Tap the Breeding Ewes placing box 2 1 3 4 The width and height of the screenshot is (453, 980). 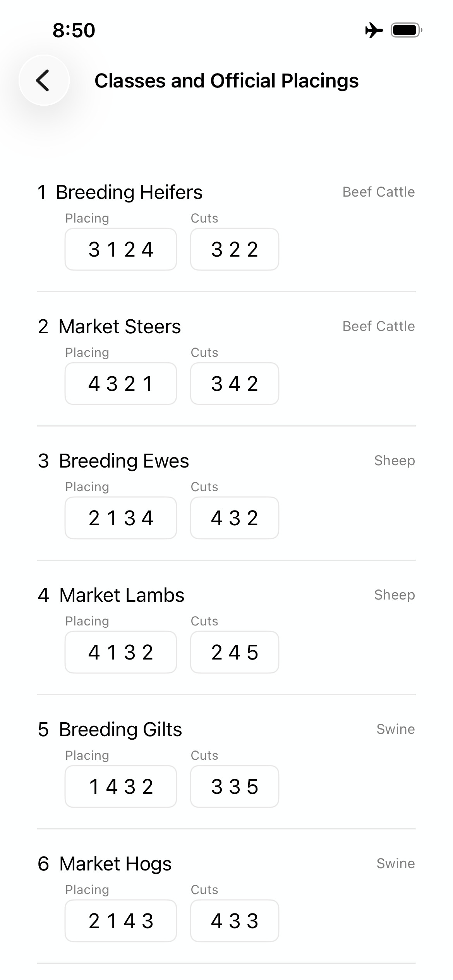click(x=121, y=518)
